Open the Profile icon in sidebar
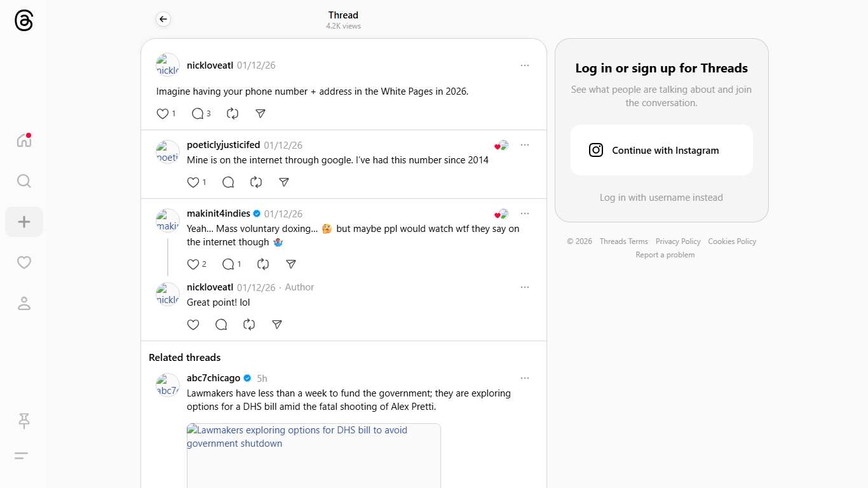 point(24,304)
